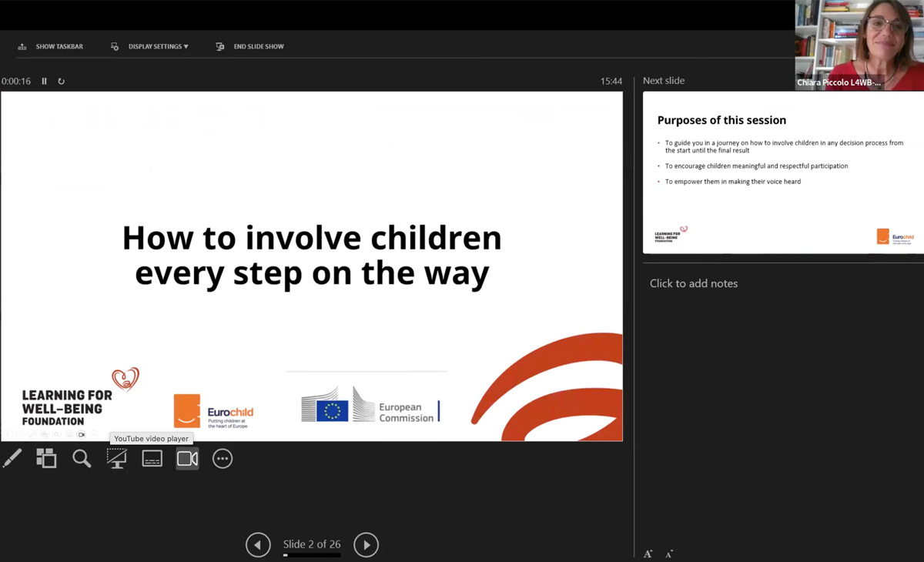This screenshot has width=924, height=562.
Task: Open more slide show options menu
Action: tap(223, 459)
